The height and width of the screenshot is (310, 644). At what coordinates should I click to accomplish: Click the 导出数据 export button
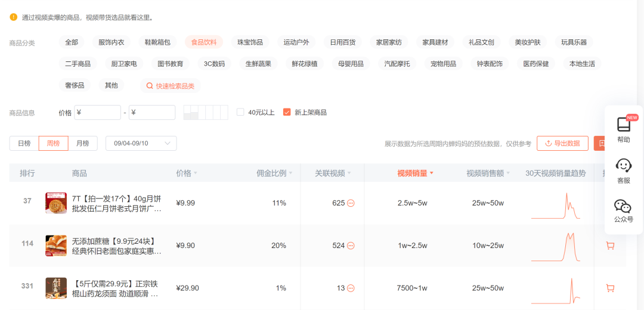[562, 144]
